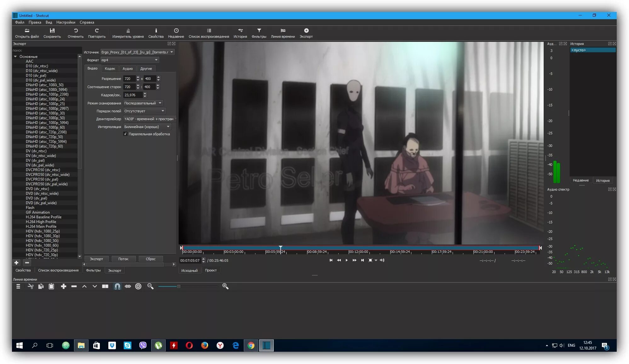
Task: Click the split at playhead icon
Action: tap(105, 286)
